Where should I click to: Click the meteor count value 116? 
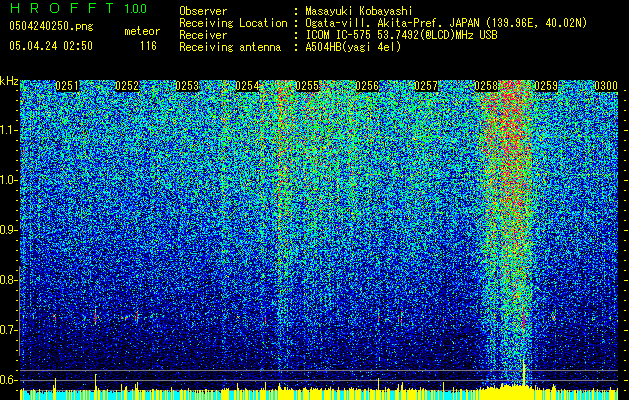[x=148, y=46]
